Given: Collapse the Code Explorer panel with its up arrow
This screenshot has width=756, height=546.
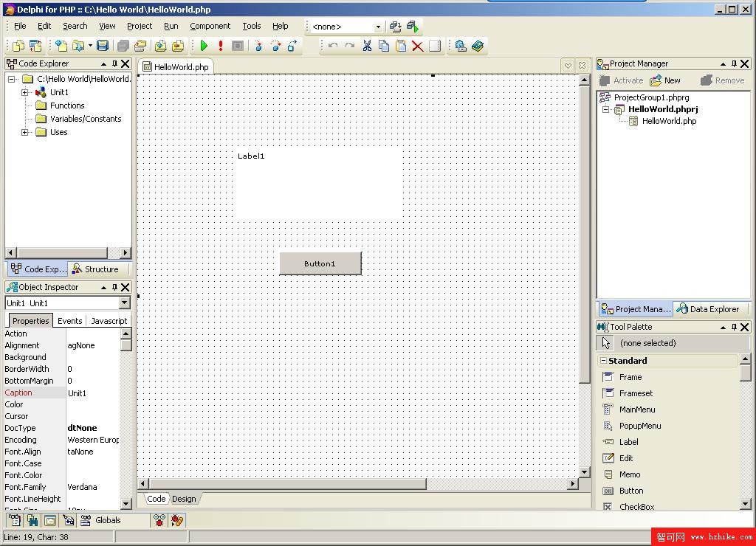Looking at the screenshot, I should [103, 63].
